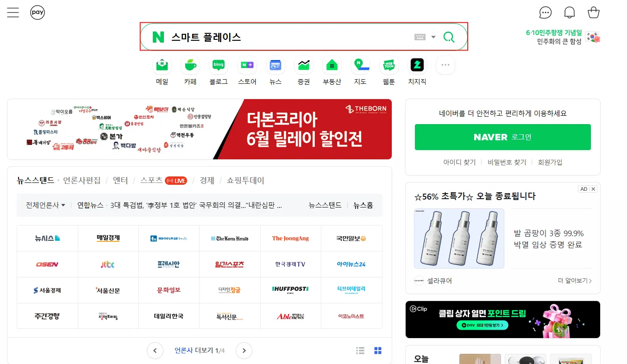This screenshot has width=627, height=364.
Task: Click the 6·10민주항쟁 기념일 doodle link
Action: click(563, 37)
